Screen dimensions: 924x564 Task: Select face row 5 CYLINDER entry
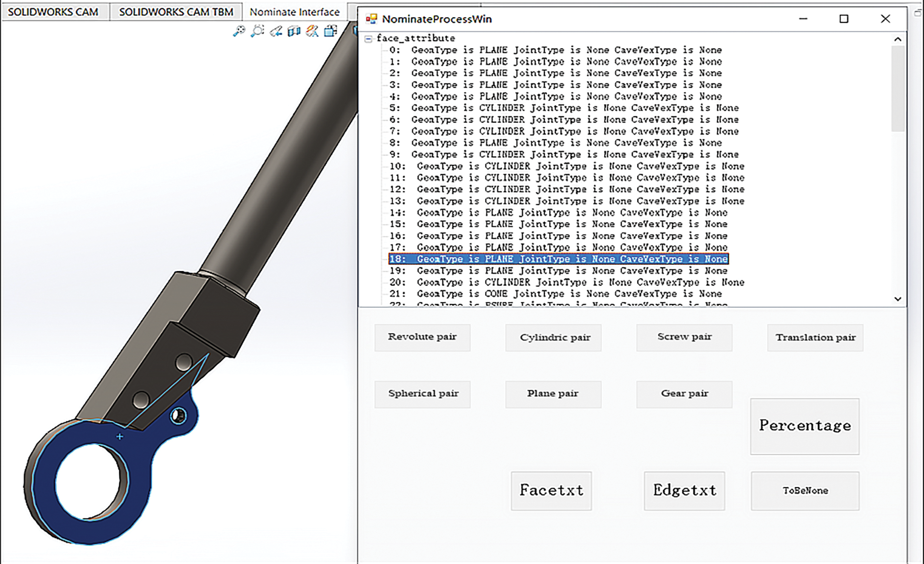pyautogui.click(x=563, y=108)
